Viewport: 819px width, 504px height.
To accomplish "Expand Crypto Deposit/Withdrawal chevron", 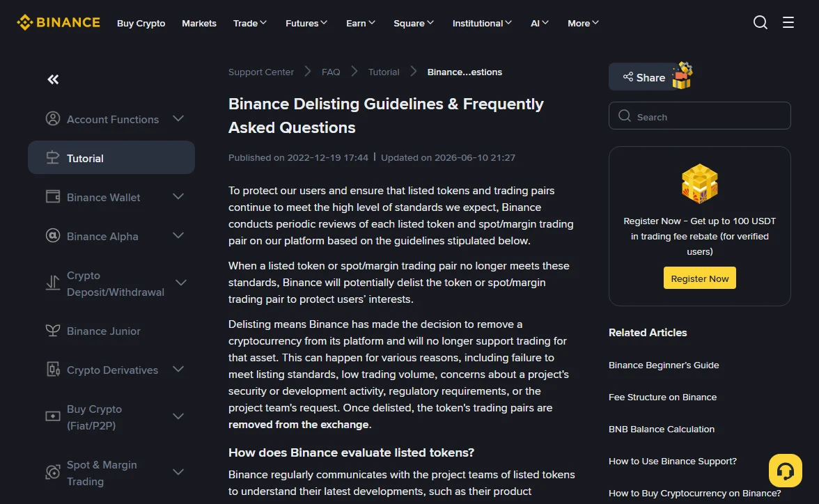I will point(181,283).
